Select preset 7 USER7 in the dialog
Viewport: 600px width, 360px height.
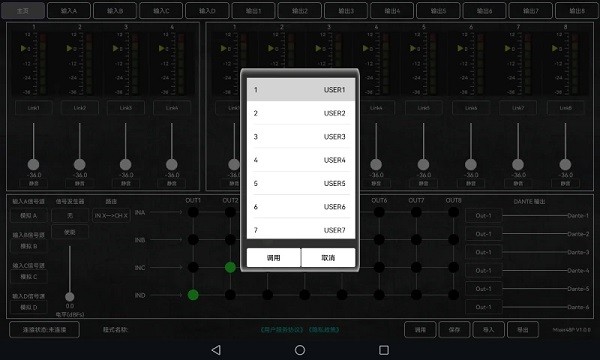(x=301, y=229)
